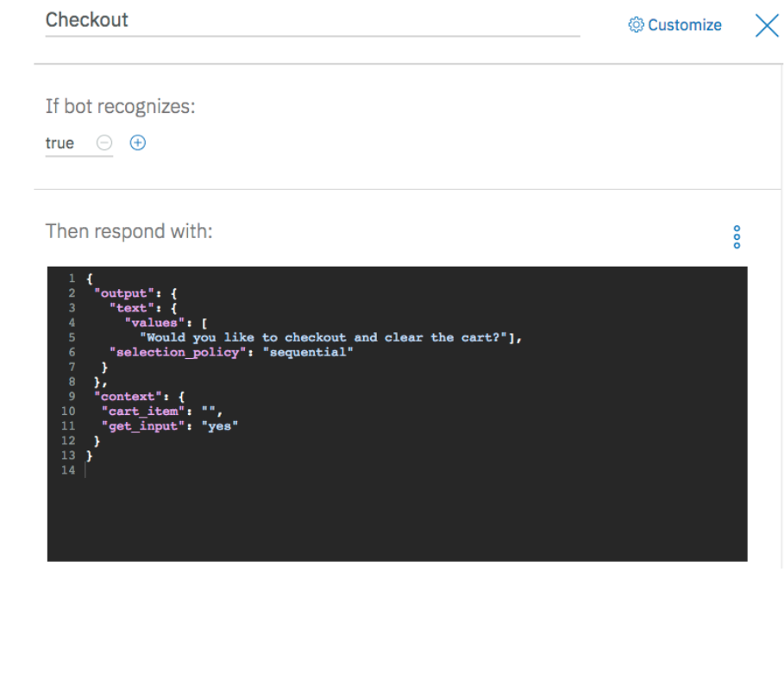Add a condition with the plus icon
This screenshot has height=685, width=784.
137,143
